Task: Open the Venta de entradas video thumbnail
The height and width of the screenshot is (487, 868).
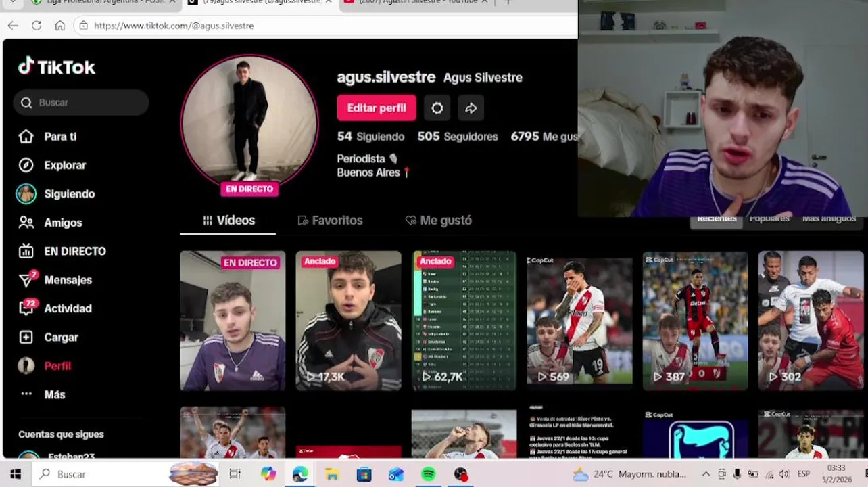Action: coord(579,432)
